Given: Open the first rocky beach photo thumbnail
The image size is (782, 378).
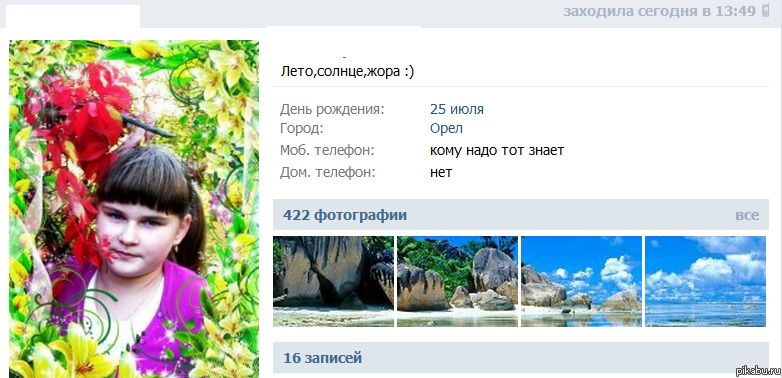Looking at the screenshot, I should [x=333, y=281].
